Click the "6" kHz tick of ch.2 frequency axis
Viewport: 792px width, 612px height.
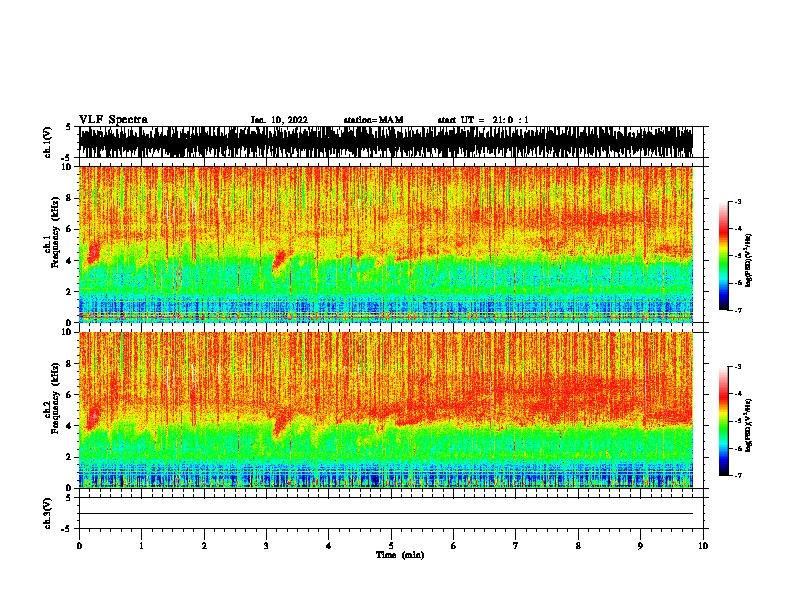[x=70, y=394]
